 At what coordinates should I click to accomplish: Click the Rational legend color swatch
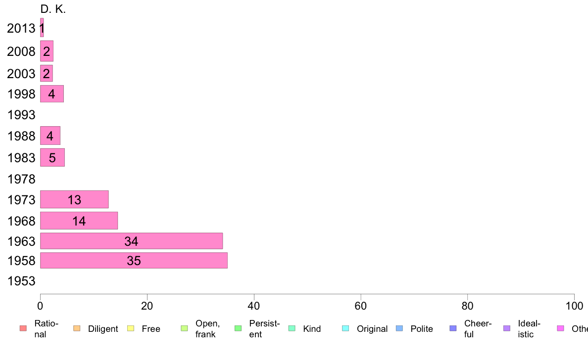tap(23, 328)
